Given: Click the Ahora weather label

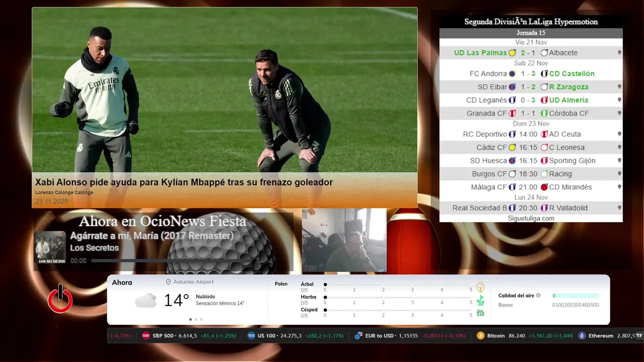Looking at the screenshot, I should point(122,283).
